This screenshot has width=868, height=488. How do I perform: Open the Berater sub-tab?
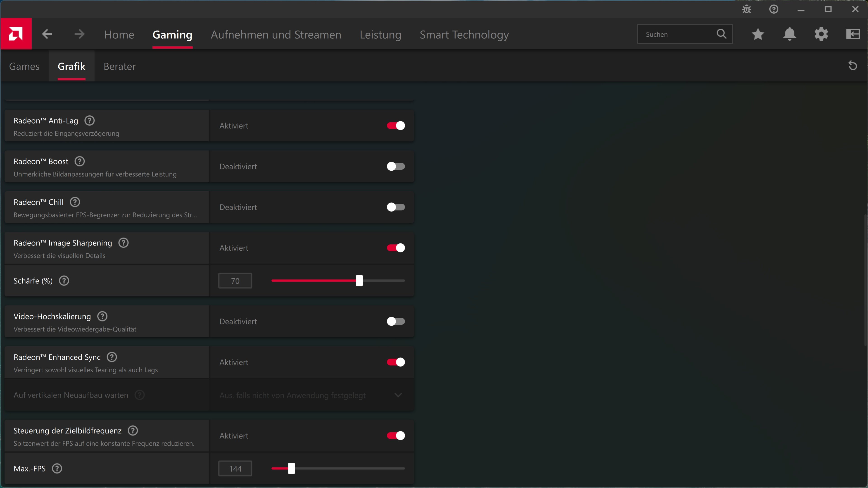[120, 66]
